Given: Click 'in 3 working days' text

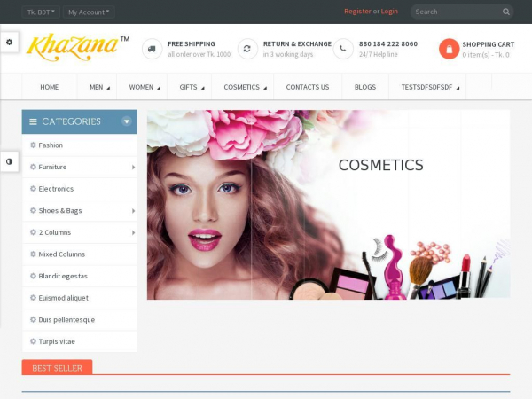Looking at the screenshot, I should click(288, 54).
